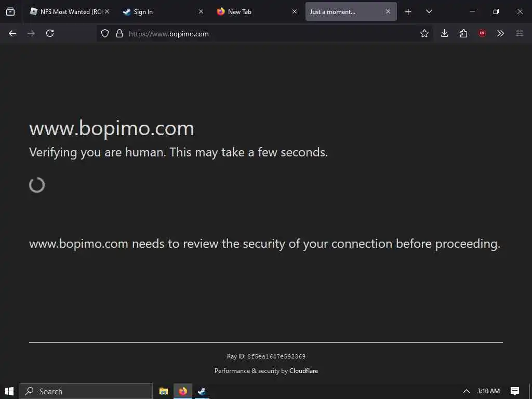The height and width of the screenshot is (399, 532).
Task: Open the notification action center
Action: pyautogui.click(x=515, y=391)
